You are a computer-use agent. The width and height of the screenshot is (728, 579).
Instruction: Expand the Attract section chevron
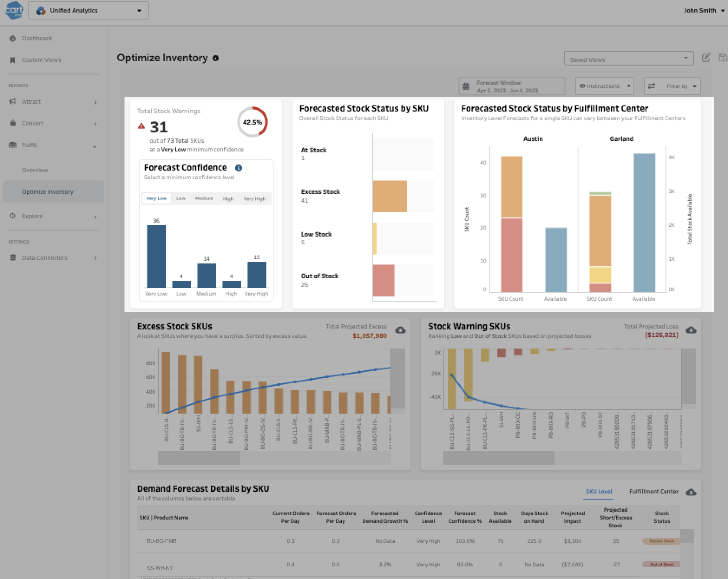pyautogui.click(x=95, y=102)
